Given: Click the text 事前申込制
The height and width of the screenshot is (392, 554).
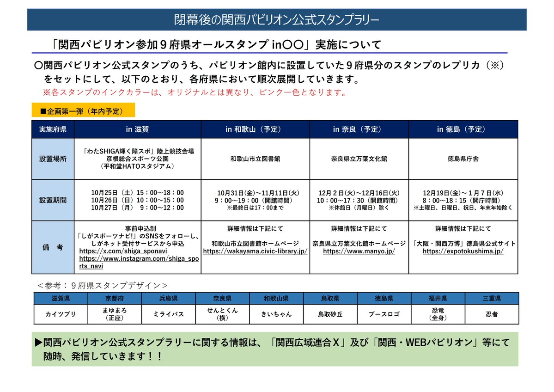Looking at the screenshot, I should [x=140, y=228].
